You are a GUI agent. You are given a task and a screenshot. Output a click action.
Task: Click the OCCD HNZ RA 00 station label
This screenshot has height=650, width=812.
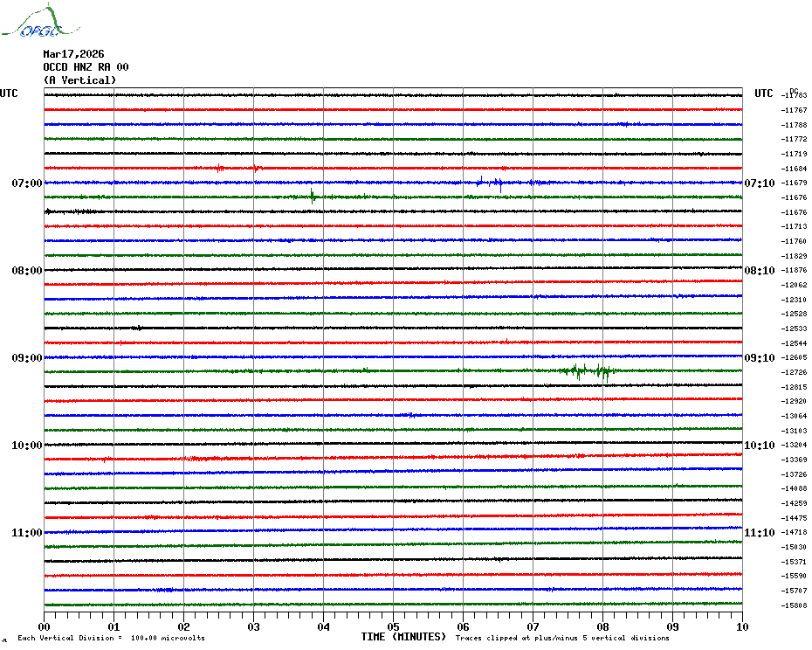point(86,67)
